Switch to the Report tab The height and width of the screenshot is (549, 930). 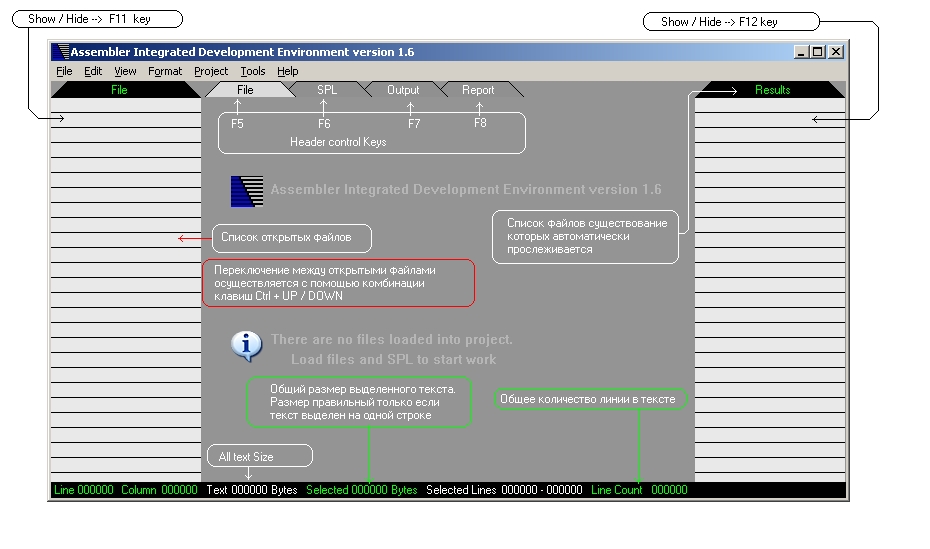[x=478, y=90]
